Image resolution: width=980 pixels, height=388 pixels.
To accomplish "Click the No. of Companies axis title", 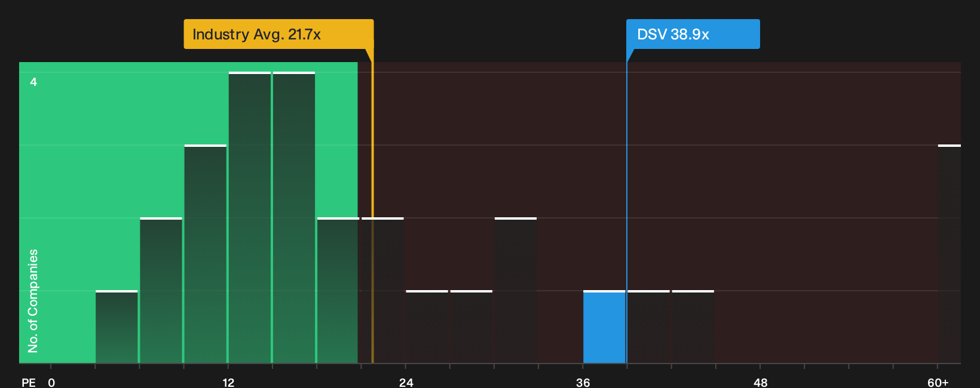I will click(33, 301).
